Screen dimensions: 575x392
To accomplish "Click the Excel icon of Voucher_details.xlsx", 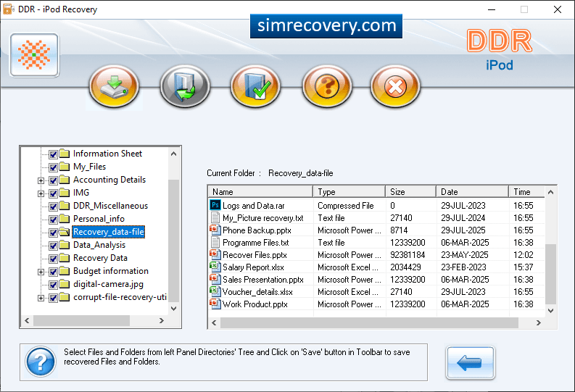I will pyautogui.click(x=215, y=291).
